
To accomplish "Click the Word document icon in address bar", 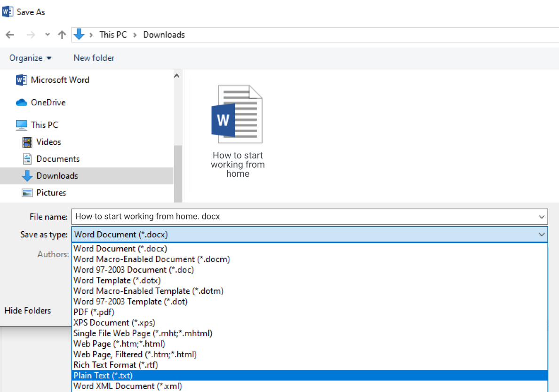I will [79, 34].
